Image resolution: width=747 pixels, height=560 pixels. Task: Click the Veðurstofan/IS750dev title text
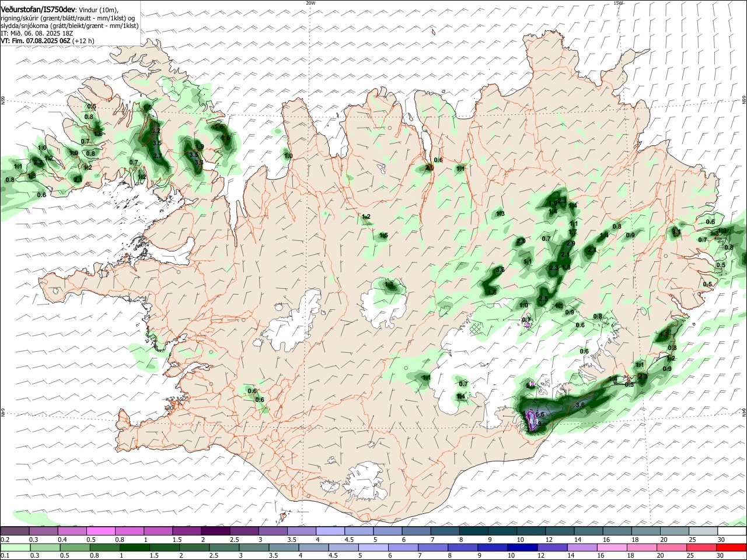(37, 9)
